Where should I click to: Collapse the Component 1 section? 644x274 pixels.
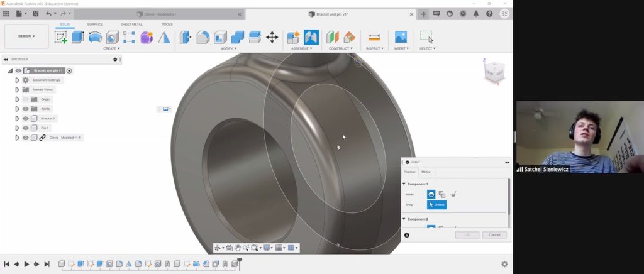point(404,184)
